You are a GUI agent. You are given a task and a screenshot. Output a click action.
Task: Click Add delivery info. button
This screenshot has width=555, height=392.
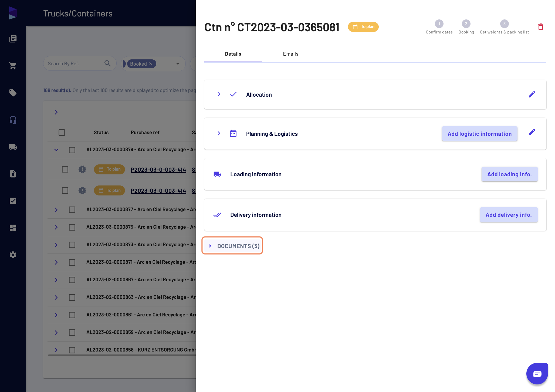click(509, 215)
